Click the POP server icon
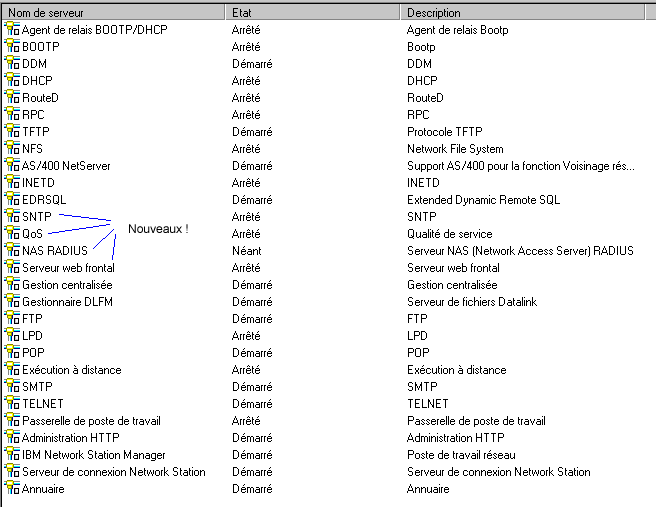Screen dimensions: 656x507 (12, 352)
